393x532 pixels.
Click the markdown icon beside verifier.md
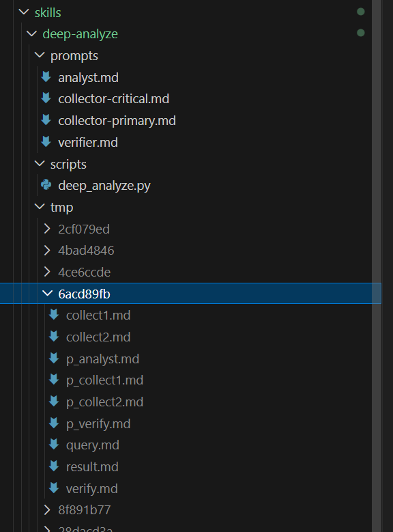[46, 142]
